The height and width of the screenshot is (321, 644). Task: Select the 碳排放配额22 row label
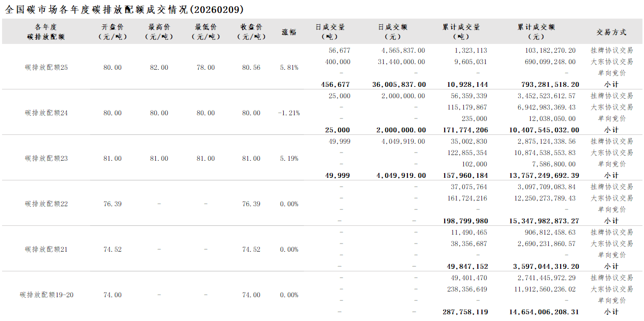click(x=46, y=204)
